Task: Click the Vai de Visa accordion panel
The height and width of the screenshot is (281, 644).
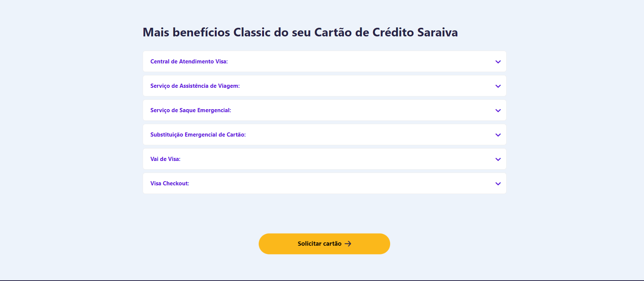Action: pyautogui.click(x=324, y=159)
